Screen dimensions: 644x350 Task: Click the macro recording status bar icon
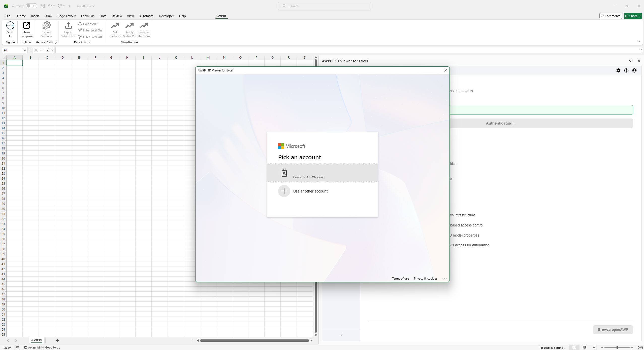tap(17, 347)
